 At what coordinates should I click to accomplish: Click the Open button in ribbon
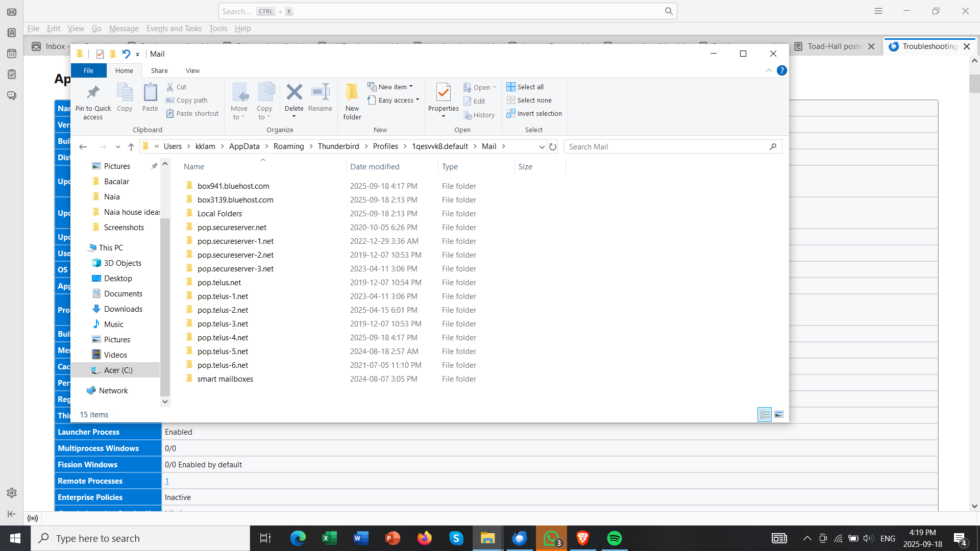point(480,87)
